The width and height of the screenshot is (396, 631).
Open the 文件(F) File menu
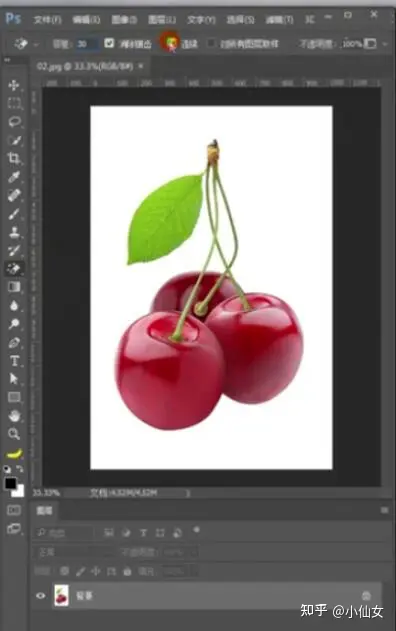coord(47,19)
